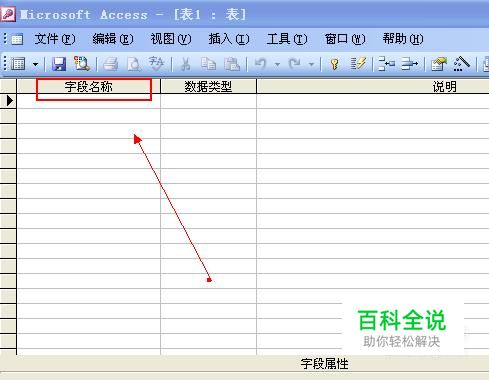
Task: Click the Redo arrow icon
Action: 295,63
